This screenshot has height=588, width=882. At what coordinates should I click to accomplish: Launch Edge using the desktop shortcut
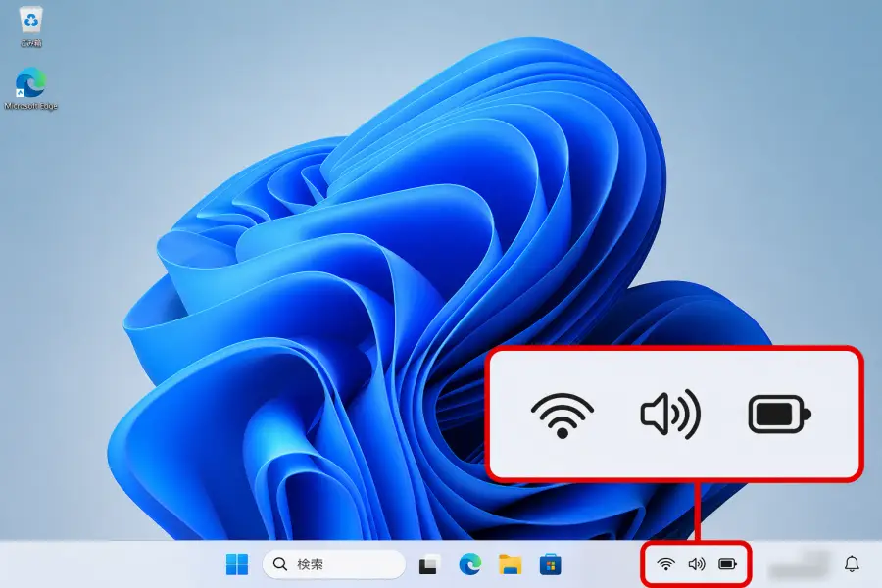coord(32,78)
